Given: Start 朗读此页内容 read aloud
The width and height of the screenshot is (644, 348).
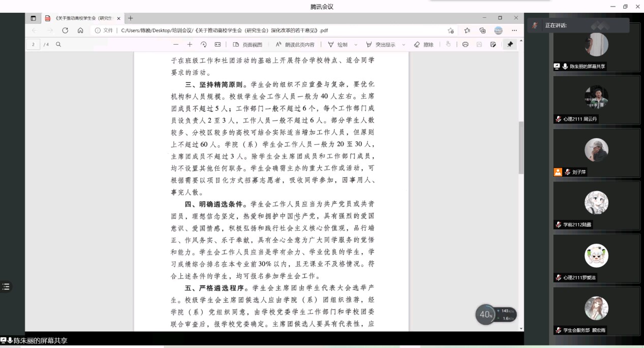Looking at the screenshot, I should (x=295, y=45).
